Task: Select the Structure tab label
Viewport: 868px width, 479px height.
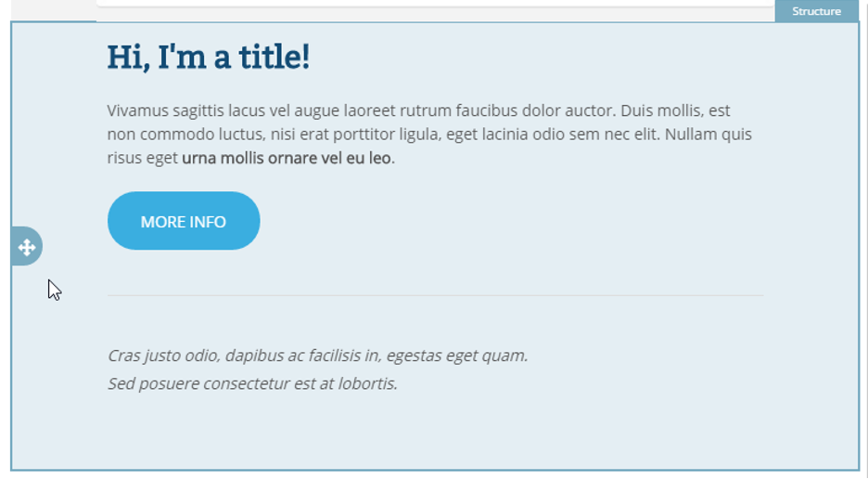Action: click(816, 11)
